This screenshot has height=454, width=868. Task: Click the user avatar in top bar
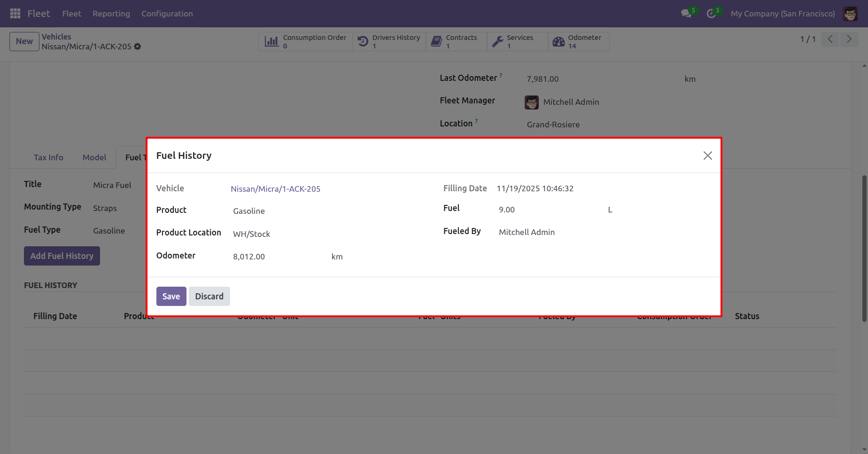(x=851, y=14)
